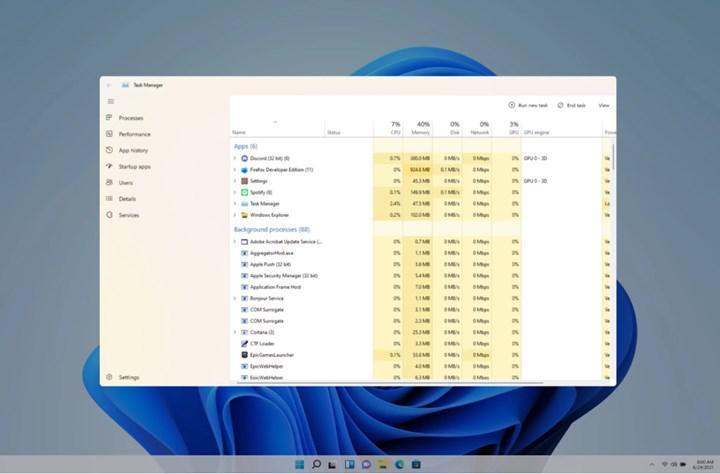Expand the Settings app row

point(235,181)
